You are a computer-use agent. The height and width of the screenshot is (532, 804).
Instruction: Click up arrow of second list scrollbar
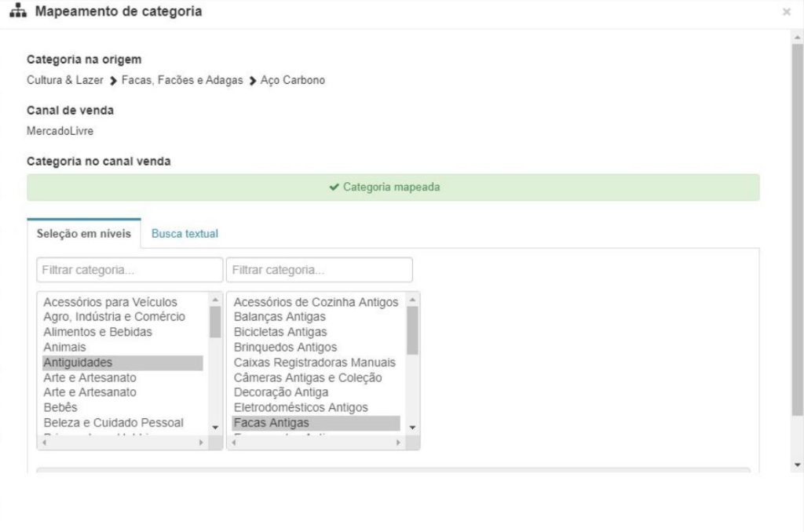tap(413, 300)
